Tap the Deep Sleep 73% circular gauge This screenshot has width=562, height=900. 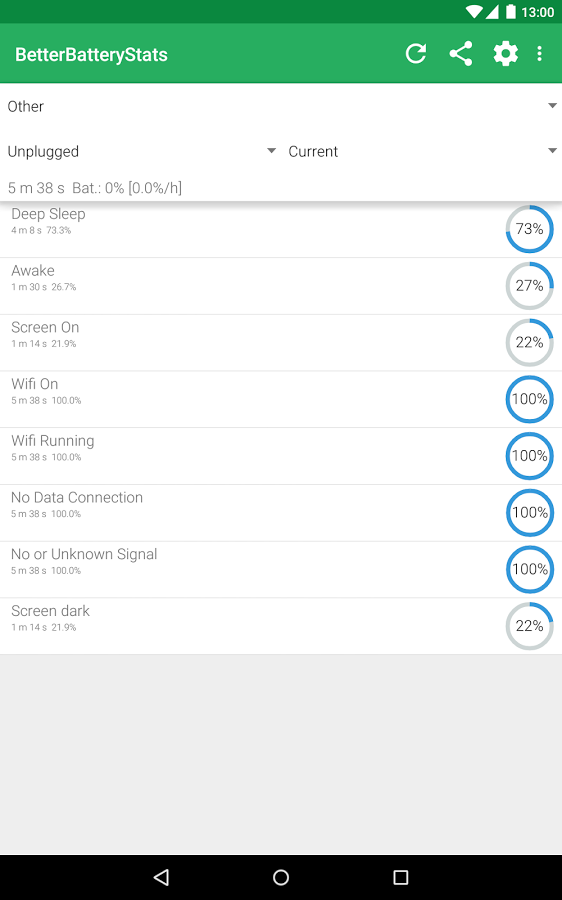coord(529,229)
